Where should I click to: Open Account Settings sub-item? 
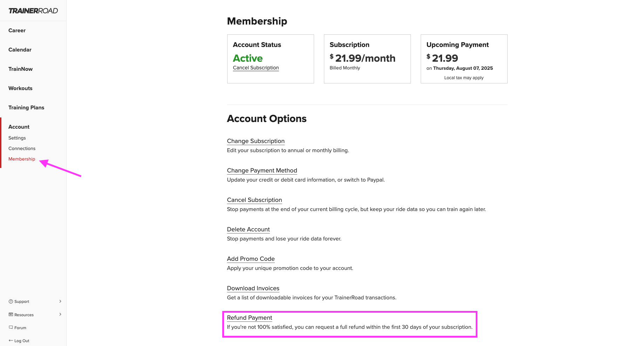17,138
